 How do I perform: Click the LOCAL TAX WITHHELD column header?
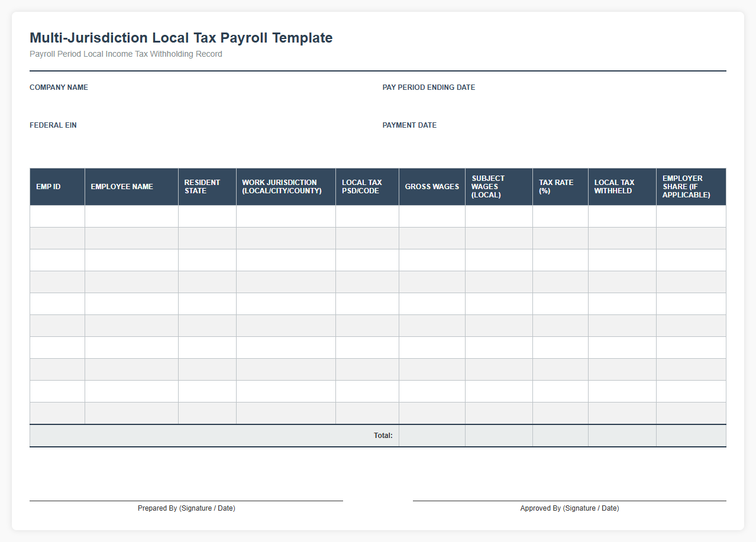pos(622,187)
